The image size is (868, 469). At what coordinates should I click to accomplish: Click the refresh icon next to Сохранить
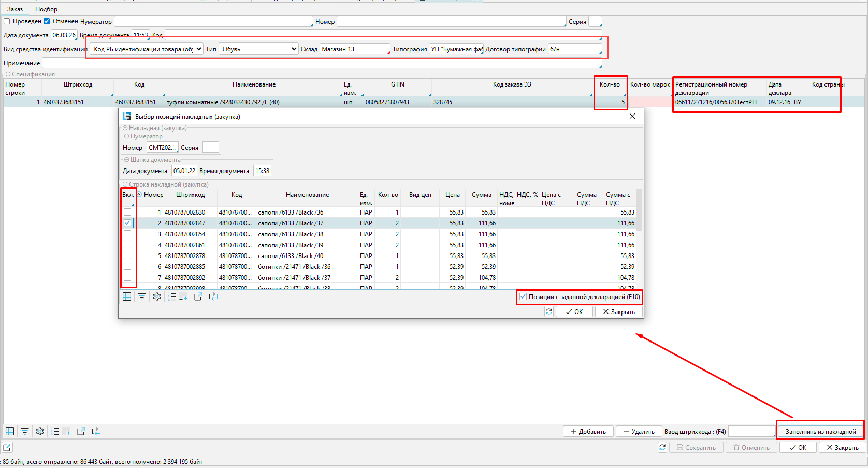[662, 447]
